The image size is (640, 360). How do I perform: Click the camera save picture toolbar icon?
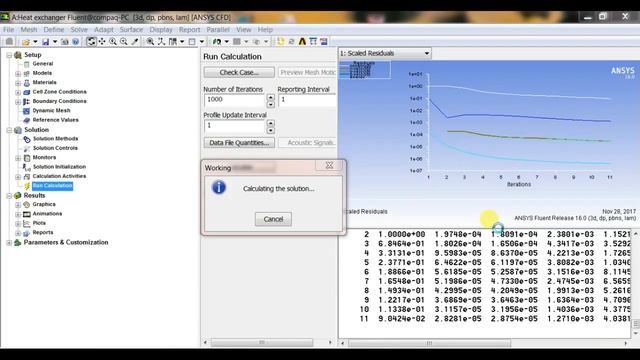(x=65, y=42)
